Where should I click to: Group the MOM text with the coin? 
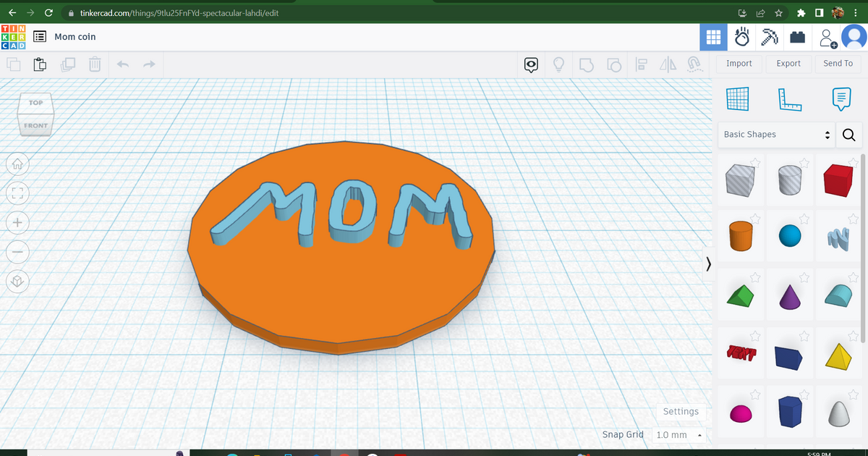click(584, 64)
